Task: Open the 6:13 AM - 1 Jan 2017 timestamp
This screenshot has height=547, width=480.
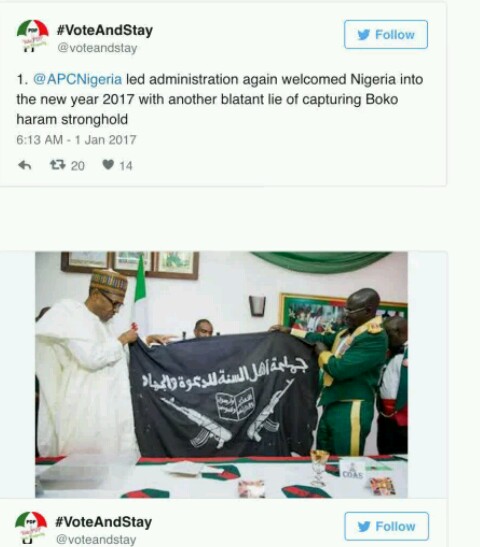Action: click(x=76, y=140)
